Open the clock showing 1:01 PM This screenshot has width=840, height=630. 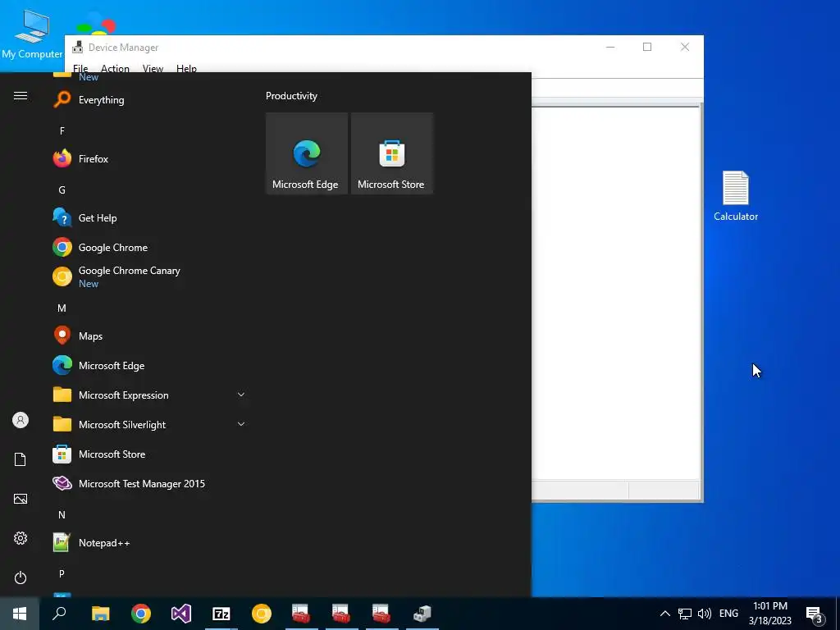769,614
